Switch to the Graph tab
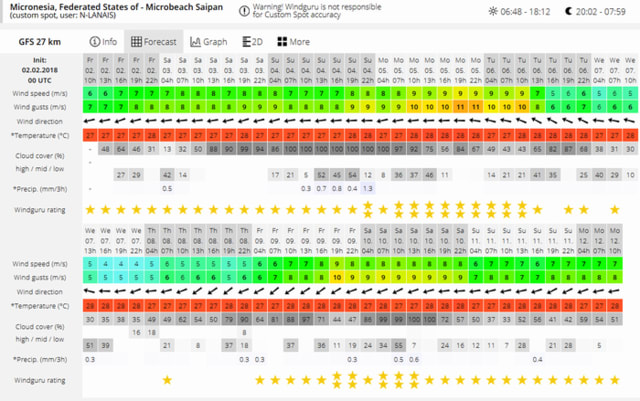This screenshot has width=640, height=401. click(208, 42)
